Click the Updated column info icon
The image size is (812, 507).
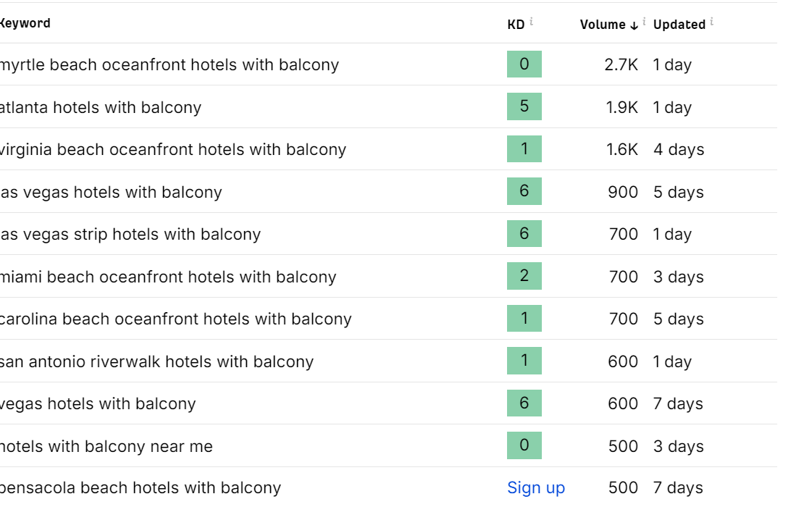click(x=711, y=22)
